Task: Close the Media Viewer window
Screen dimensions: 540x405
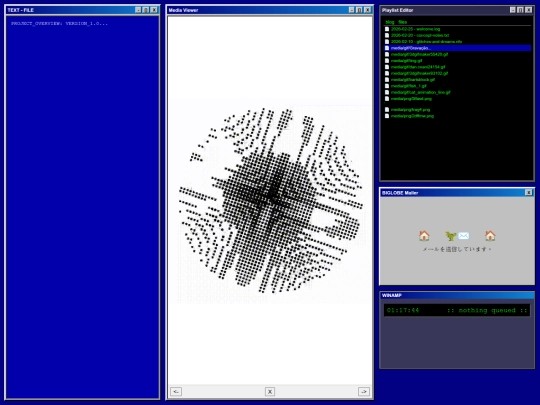Action: tap(367, 10)
